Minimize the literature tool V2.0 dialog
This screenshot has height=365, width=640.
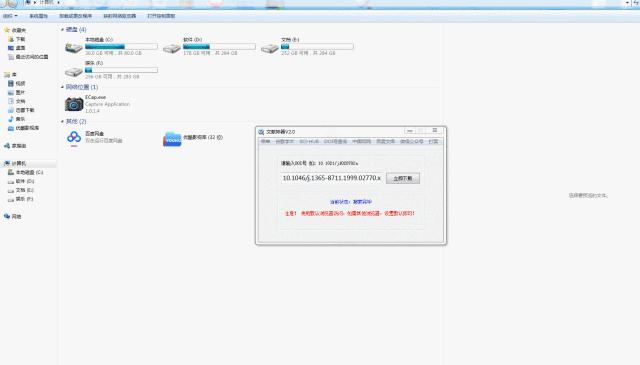click(410, 131)
